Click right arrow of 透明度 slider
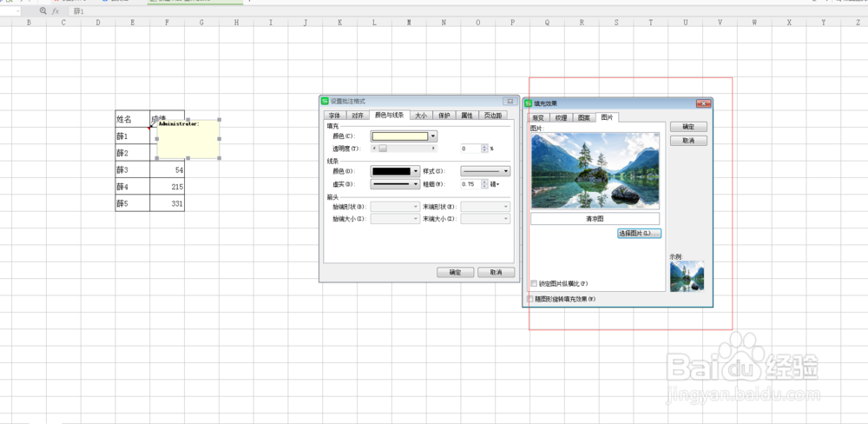Image resolution: width=868 pixels, height=424 pixels. pyautogui.click(x=433, y=149)
